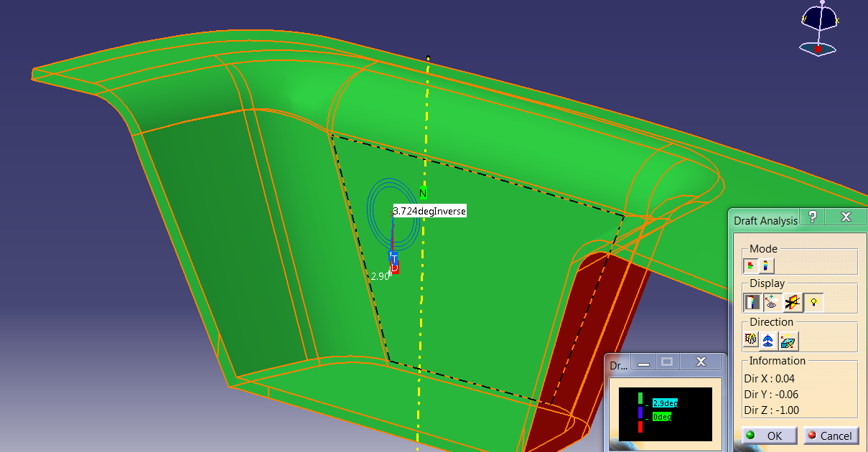This screenshot has height=452, width=868.
Task: Click the 3.724degInverse annotation label
Action: point(429,211)
